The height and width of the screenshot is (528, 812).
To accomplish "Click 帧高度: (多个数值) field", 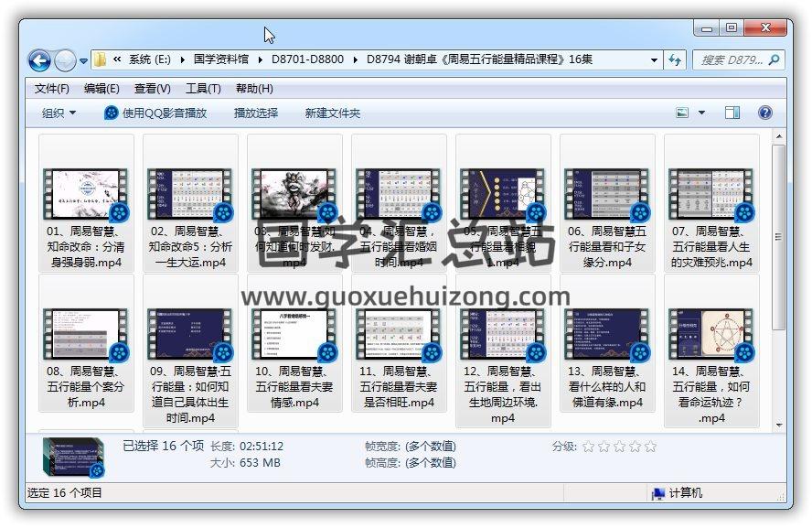I will [x=411, y=463].
